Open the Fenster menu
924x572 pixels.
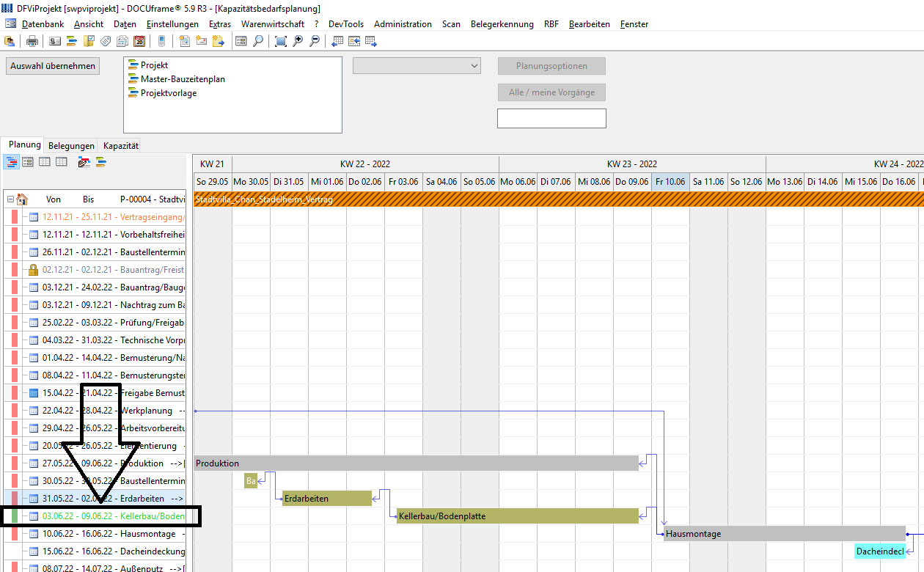pyautogui.click(x=634, y=24)
